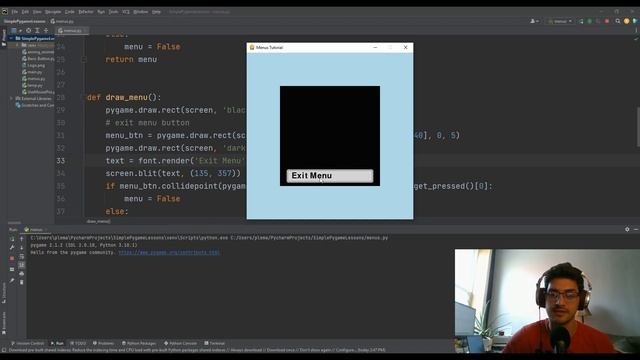Click the green Run icon in toolbar
This screenshot has width=640, height=360.
[x=581, y=21]
